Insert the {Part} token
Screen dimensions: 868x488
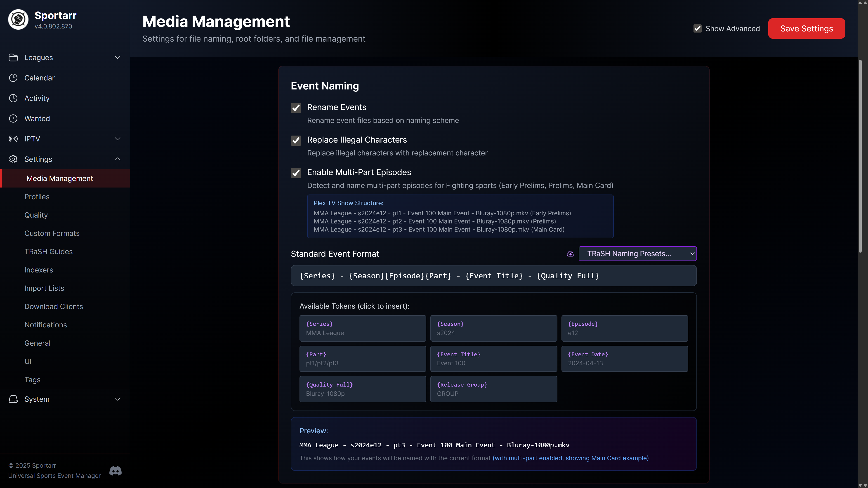(363, 359)
